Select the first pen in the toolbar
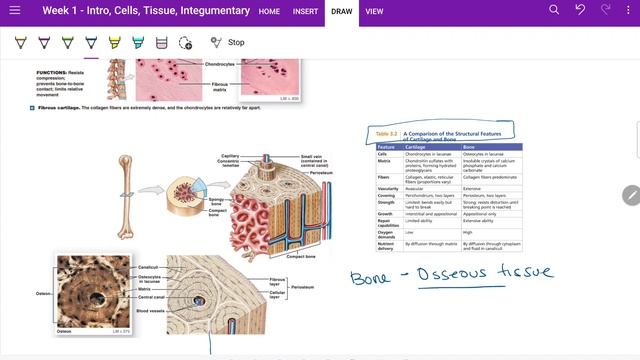The height and width of the screenshot is (360, 640). (21, 42)
